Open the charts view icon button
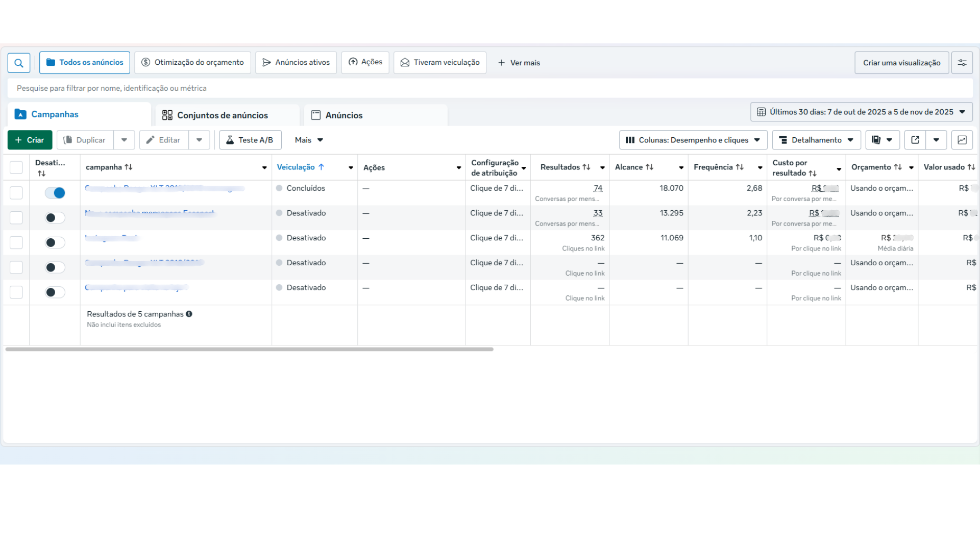 [x=962, y=140]
